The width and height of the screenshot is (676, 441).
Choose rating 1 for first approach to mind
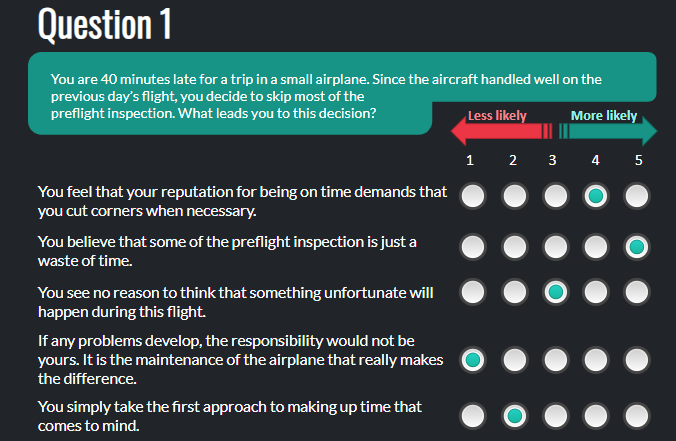click(473, 416)
